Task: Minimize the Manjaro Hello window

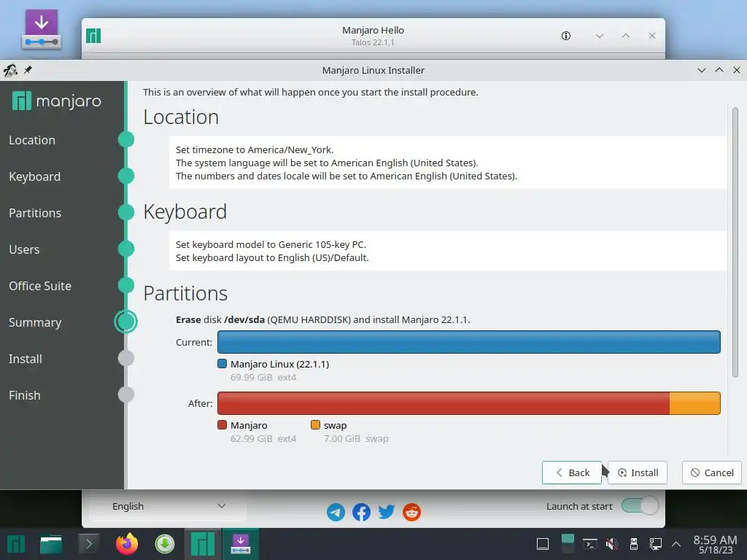Action: (600, 36)
